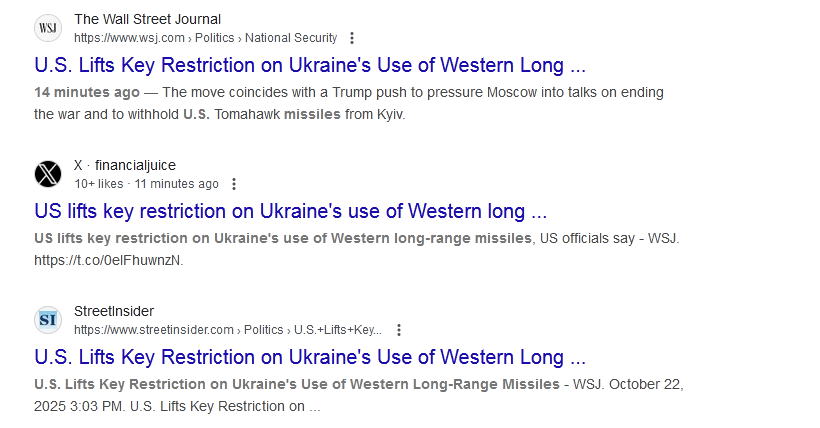
Task: Click the bold financialjuice snippet text
Action: (x=283, y=238)
